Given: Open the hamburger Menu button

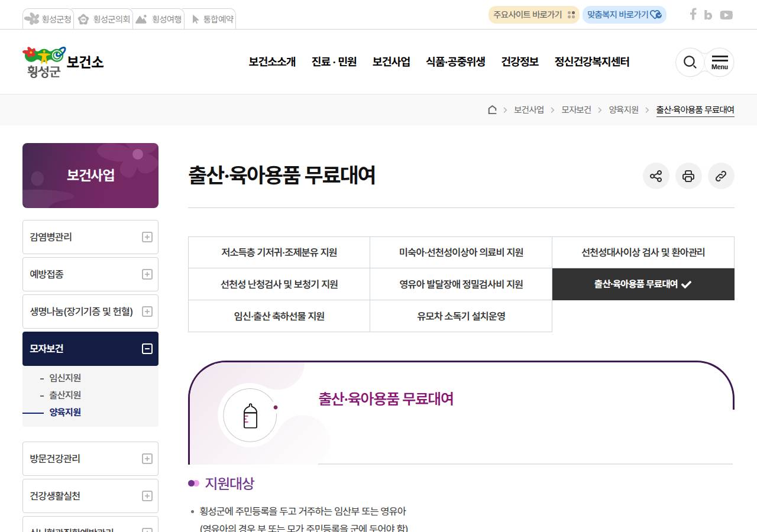Looking at the screenshot, I should tap(720, 62).
